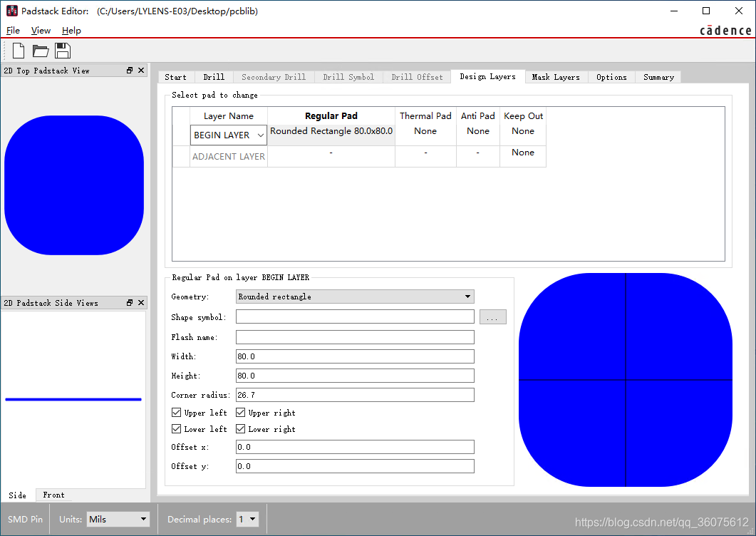Close the 2D Top Padstack View panel
This screenshot has height=536, width=756.
coord(140,71)
